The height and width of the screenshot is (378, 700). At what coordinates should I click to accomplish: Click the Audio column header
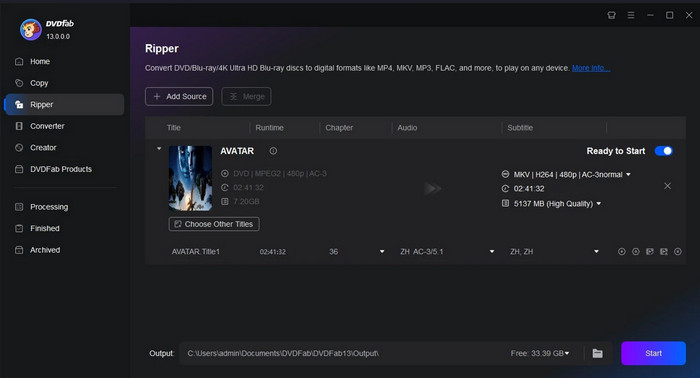click(x=407, y=128)
